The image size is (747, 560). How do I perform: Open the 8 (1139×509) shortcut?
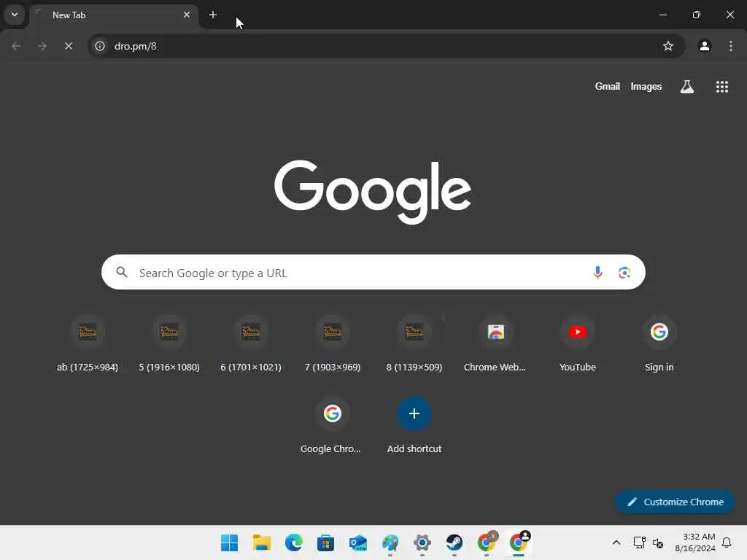[414, 343]
